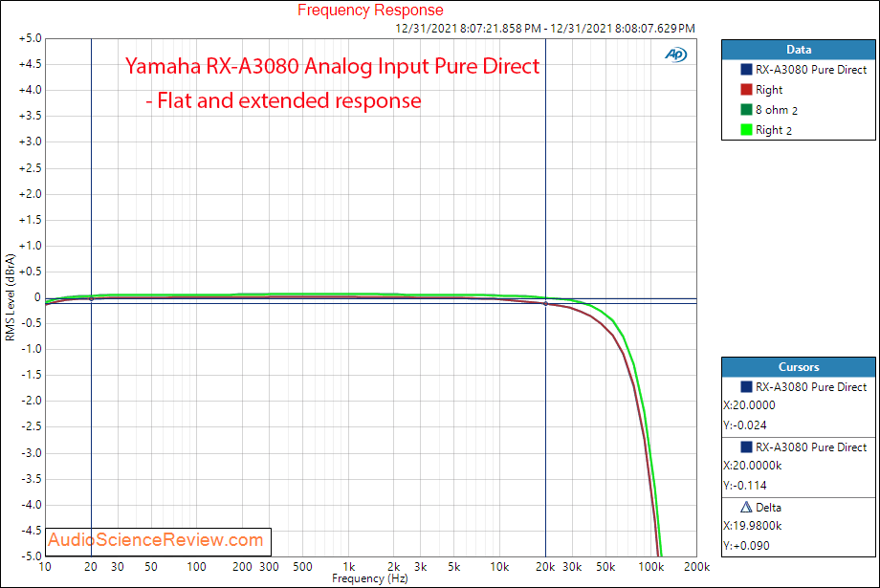The image size is (880, 588).
Task: Click the "- Flat and extended response" annotation
Action: [x=283, y=101]
